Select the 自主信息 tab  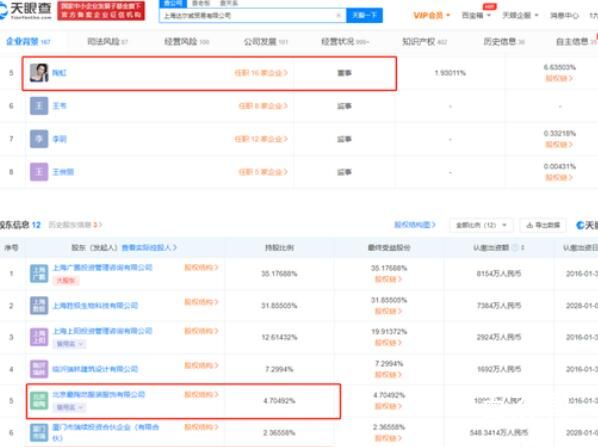point(576,42)
